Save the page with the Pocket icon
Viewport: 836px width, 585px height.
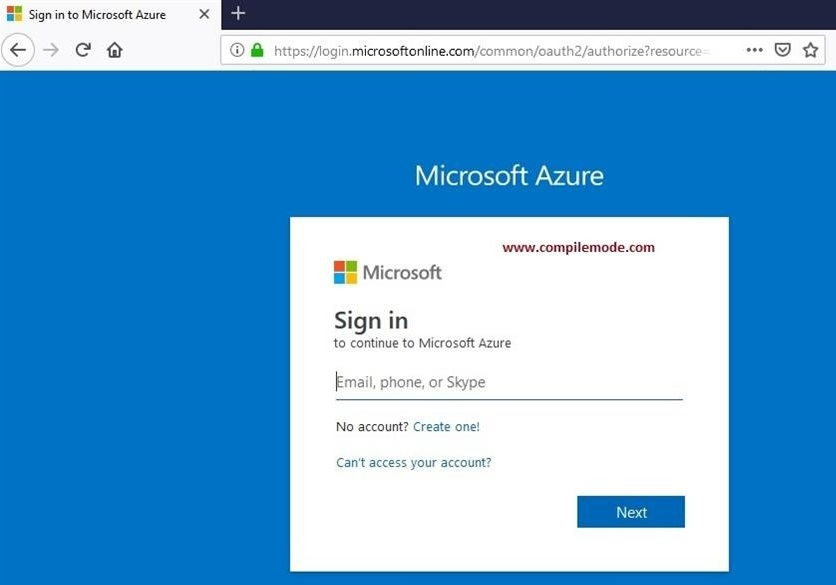[783, 49]
